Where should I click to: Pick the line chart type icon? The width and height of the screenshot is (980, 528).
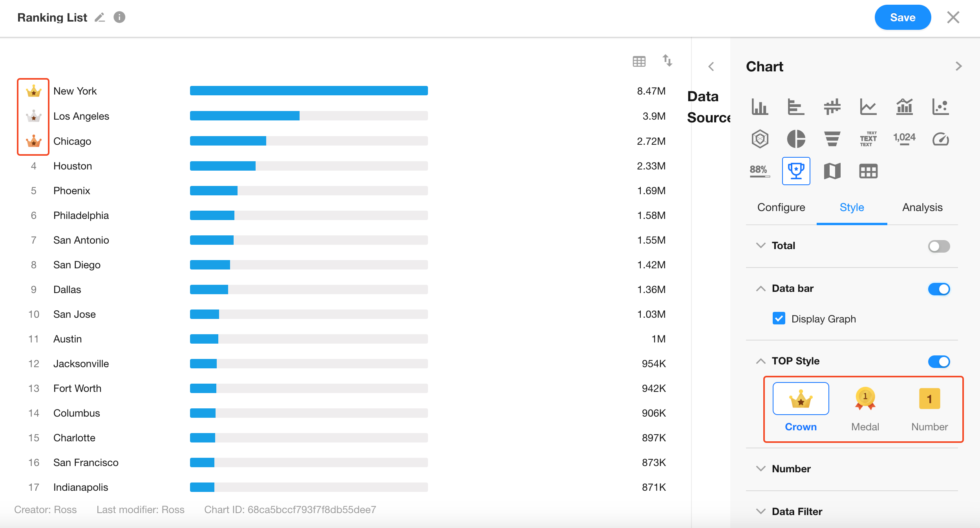[x=868, y=107]
